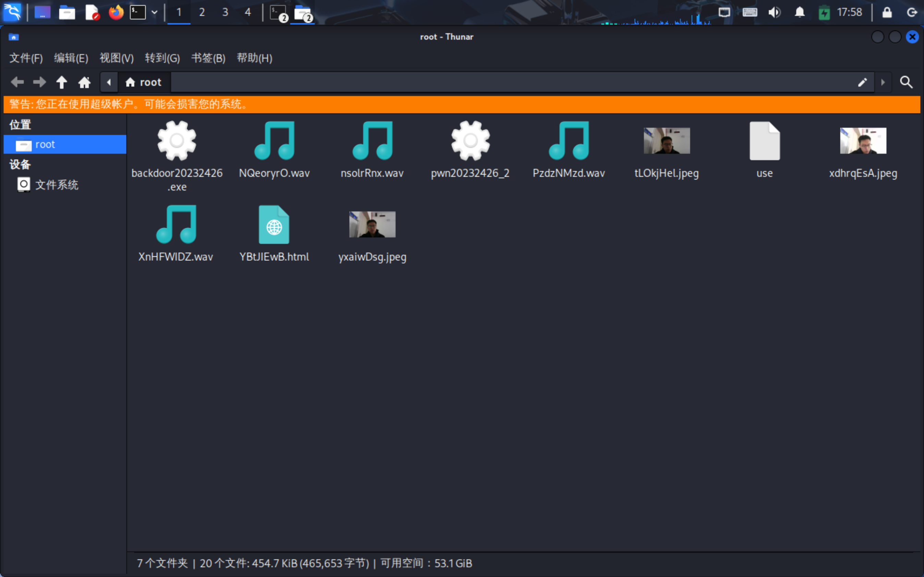Open the 书签(B) menu
Viewport: 924px width, 577px height.
[x=208, y=58]
